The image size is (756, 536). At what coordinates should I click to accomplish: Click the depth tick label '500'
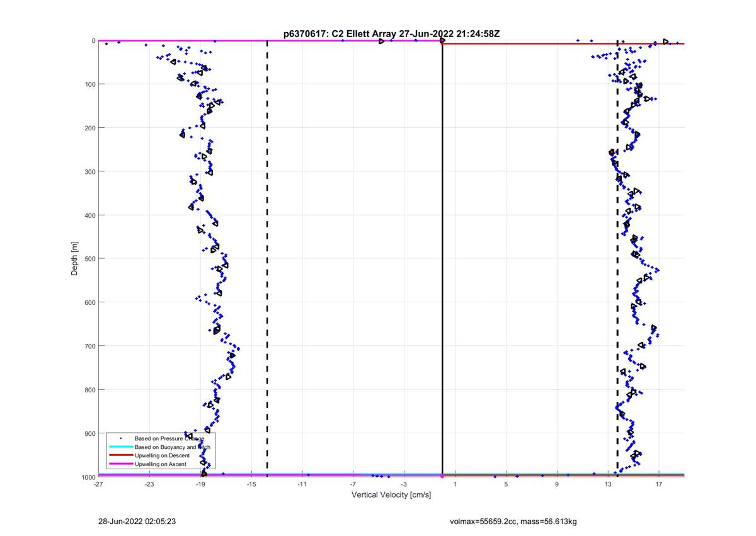[x=89, y=259]
